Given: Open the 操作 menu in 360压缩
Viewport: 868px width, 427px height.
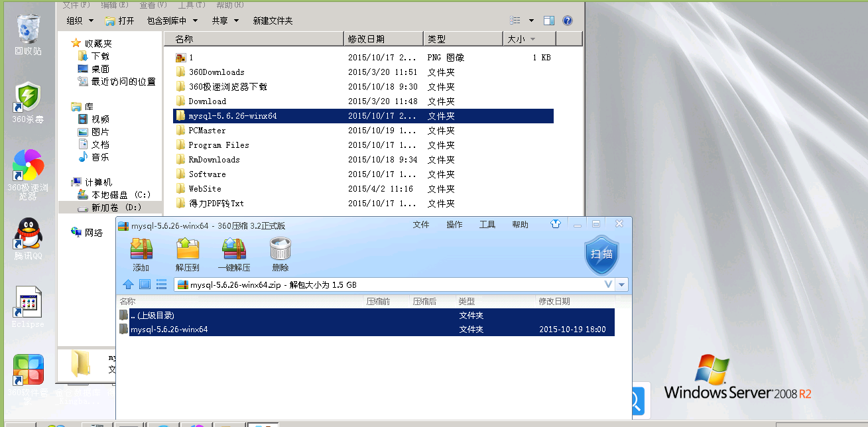Looking at the screenshot, I should click(454, 225).
